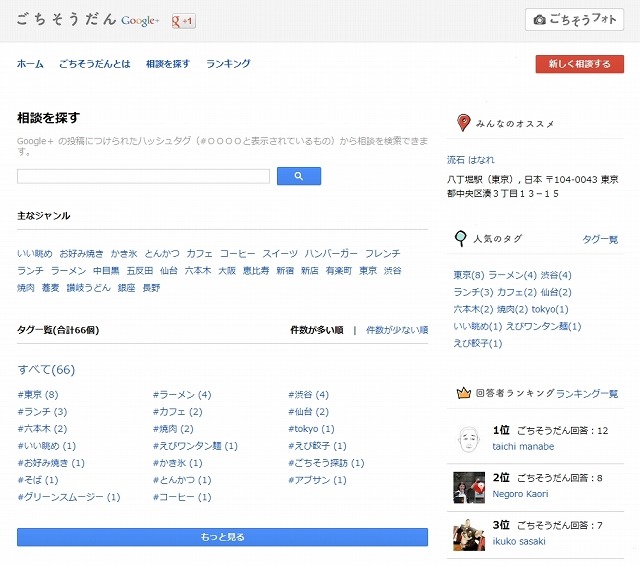The image size is (640, 566).
Task: Go to ホーム in navigation
Action: [30, 64]
